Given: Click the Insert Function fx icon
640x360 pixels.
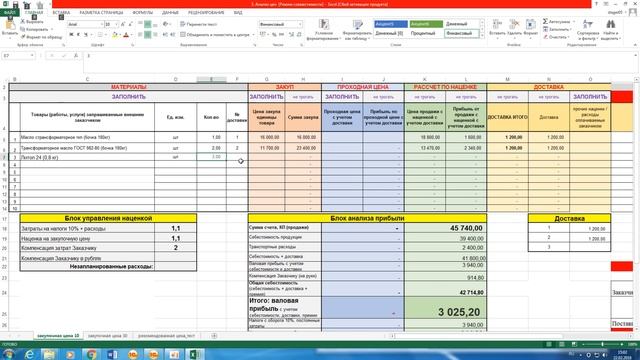Looking at the screenshot, I should click(76, 56).
